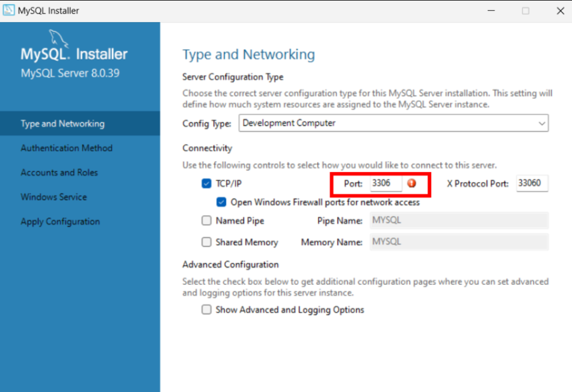Image resolution: width=572 pixels, height=392 pixels.
Task: Minimize the MySQL Installer window
Action: point(491,11)
